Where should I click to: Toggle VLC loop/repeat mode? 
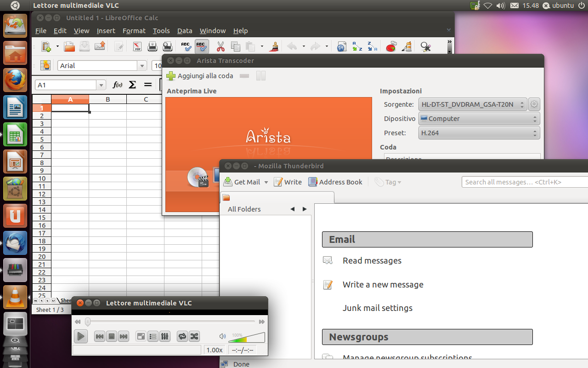point(182,336)
